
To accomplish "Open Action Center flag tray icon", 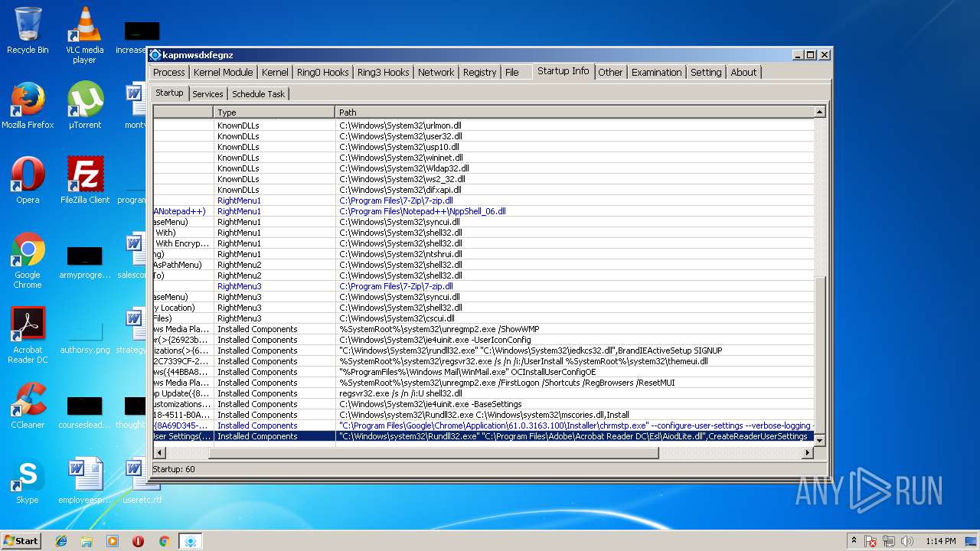I will [x=871, y=541].
